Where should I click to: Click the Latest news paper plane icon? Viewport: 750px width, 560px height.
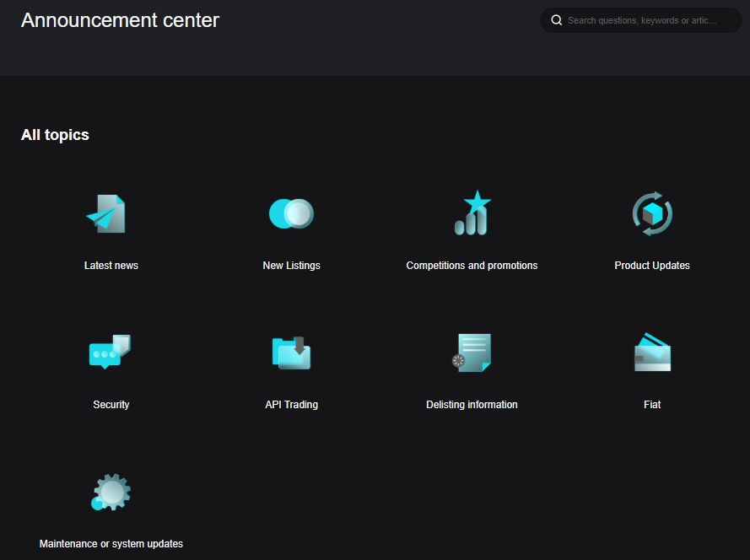click(x=107, y=214)
